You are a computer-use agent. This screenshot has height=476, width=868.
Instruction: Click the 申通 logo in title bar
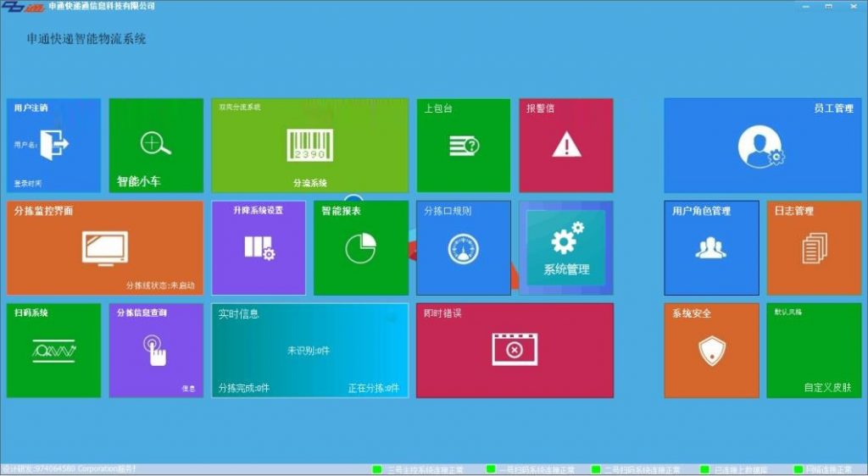22,7
